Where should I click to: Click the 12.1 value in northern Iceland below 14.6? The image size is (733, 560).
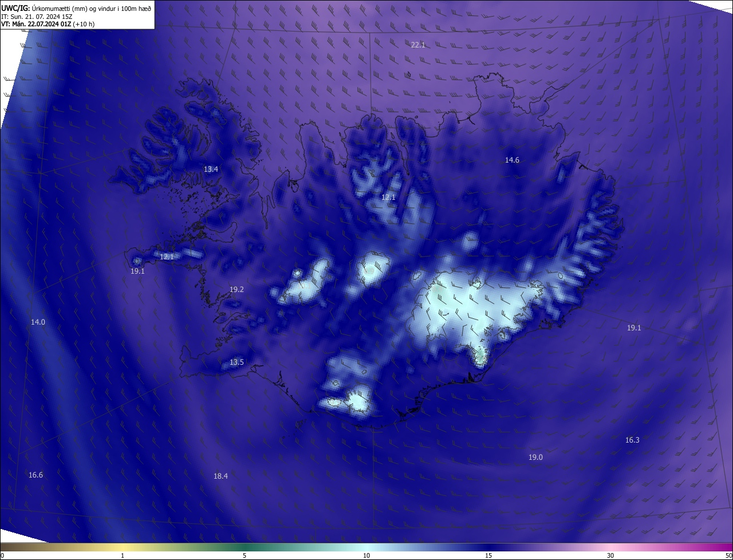pyautogui.click(x=388, y=198)
